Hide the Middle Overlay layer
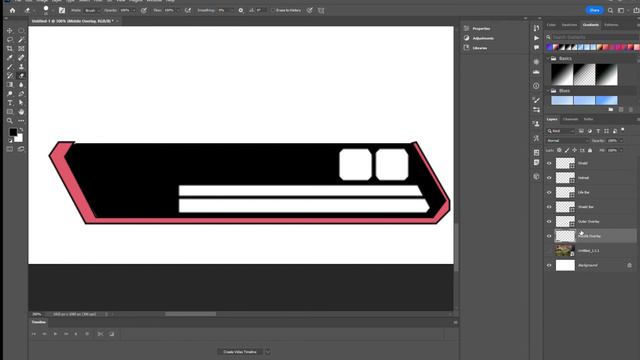This screenshot has height=360, width=640. 549,236
